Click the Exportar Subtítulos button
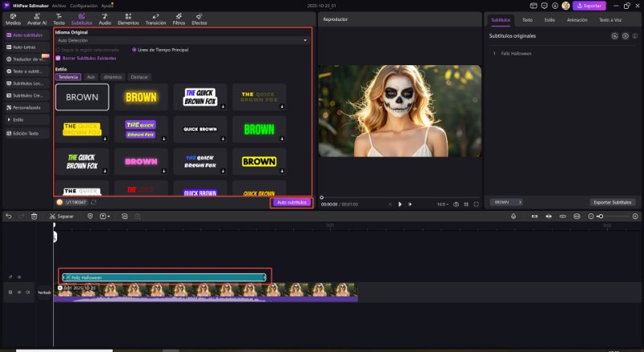This screenshot has width=644, height=352. coord(613,202)
